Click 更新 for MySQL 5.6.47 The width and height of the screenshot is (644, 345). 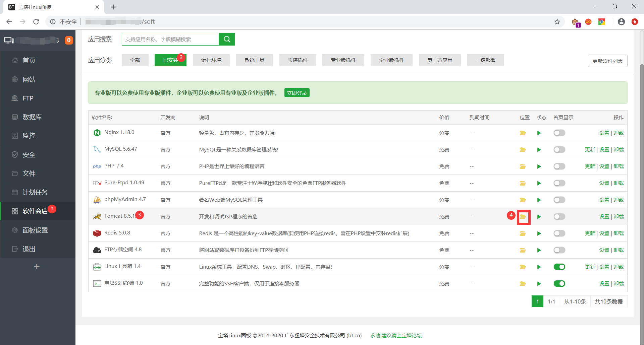(590, 150)
